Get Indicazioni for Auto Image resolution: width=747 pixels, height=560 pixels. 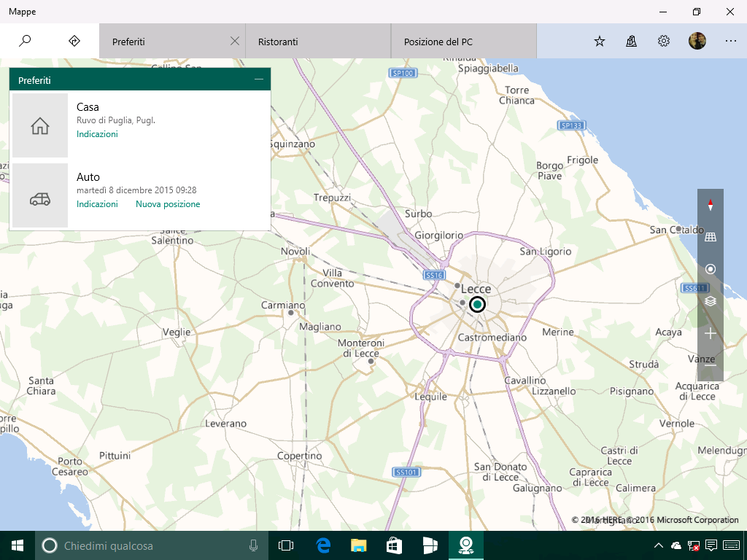pos(97,204)
